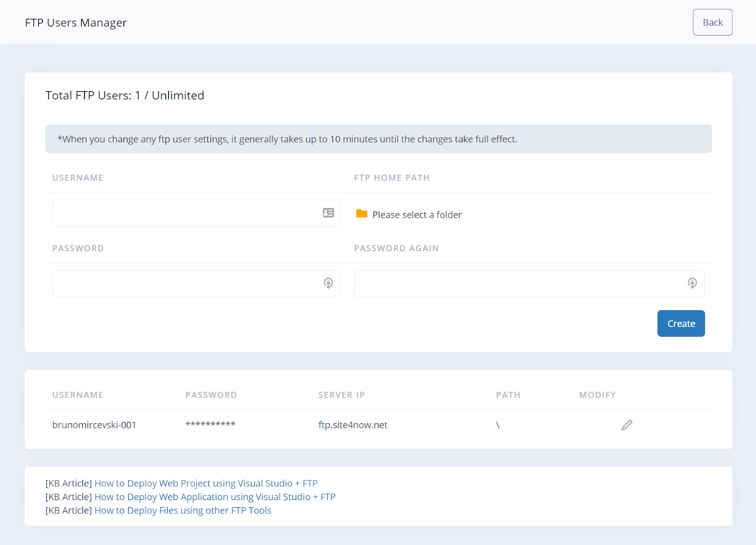Edit user brunomircevski-001 with the pencil icon
The image size is (756, 545).
click(x=627, y=425)
